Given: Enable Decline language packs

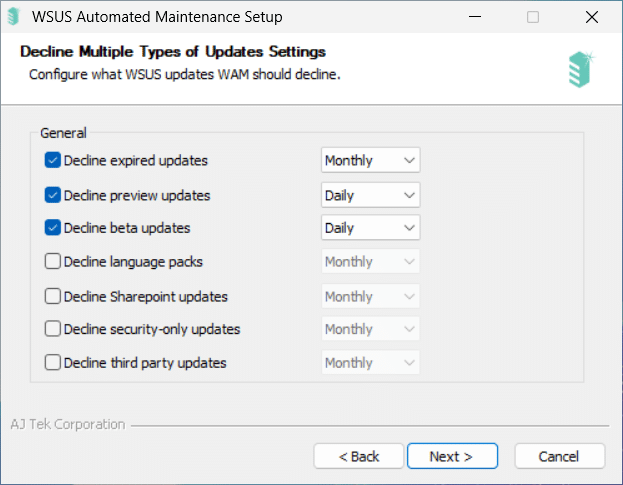Looking at the screenshot, I should pos(52,261).
